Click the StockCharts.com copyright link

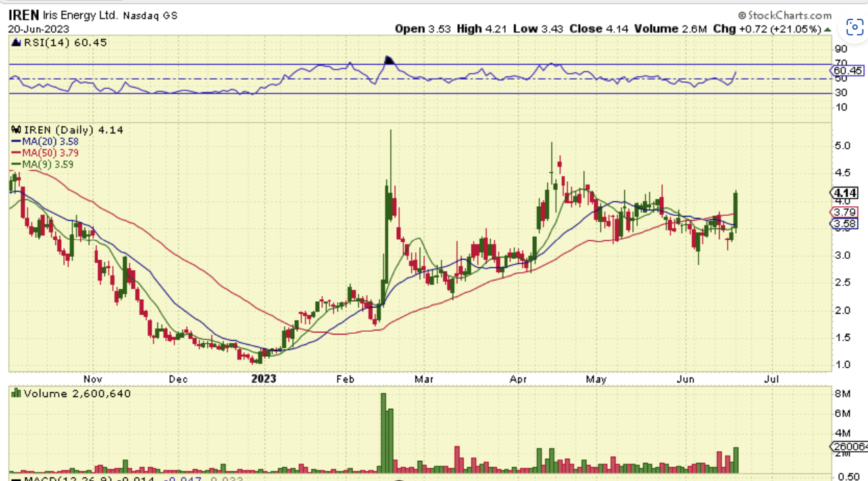(784, 15)
